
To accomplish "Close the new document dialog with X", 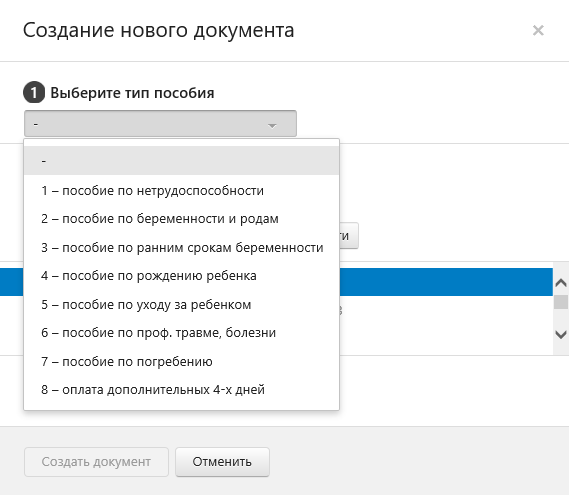I will click(x=538, y=30).
